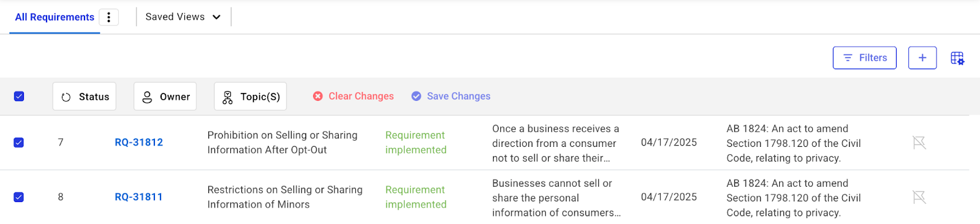Click the flag icon for RQ-31811

[x=919, y=197]
